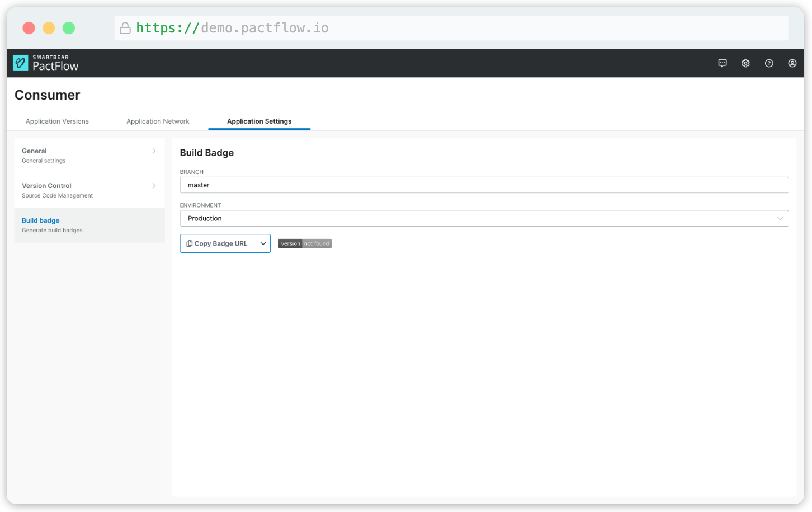Open the Environment dropdown showing Production
812x512 pixels.
pos(484,218)
